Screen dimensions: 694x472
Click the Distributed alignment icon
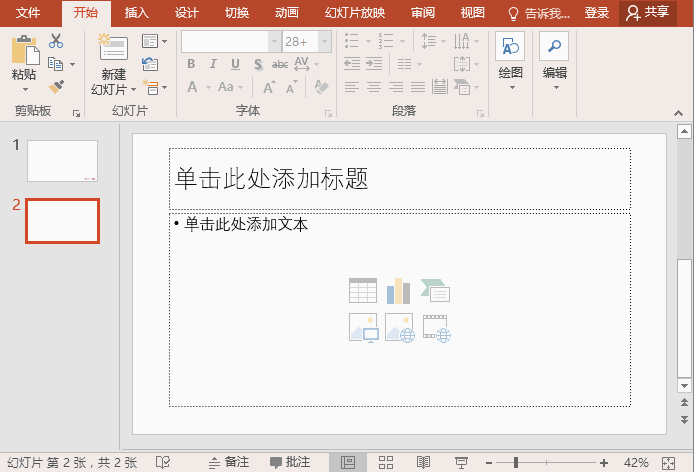click(x=440, y=87)
